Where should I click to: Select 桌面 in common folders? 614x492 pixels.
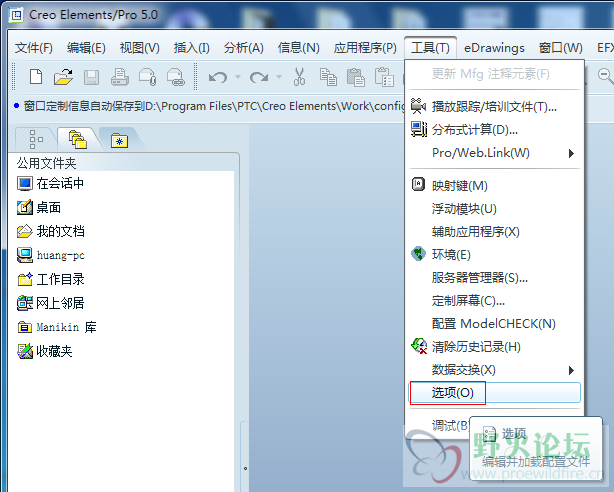[39, 207]
